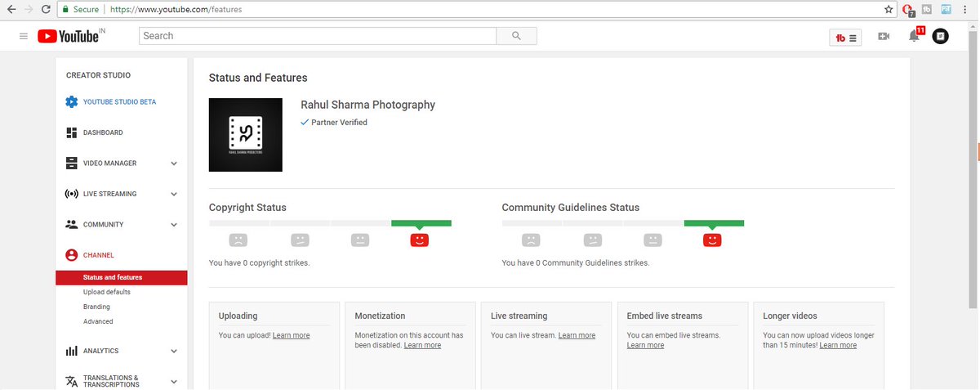The height and width of the screenshot is (390, 980).
Task: Click Learn more in Uploading card
Action: (291, 335)
